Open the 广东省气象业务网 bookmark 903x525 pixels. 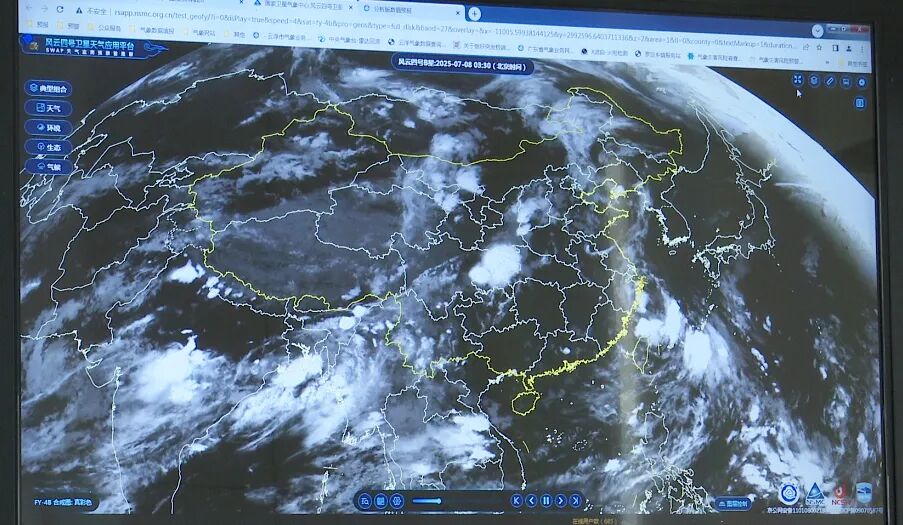click(545, 50)
